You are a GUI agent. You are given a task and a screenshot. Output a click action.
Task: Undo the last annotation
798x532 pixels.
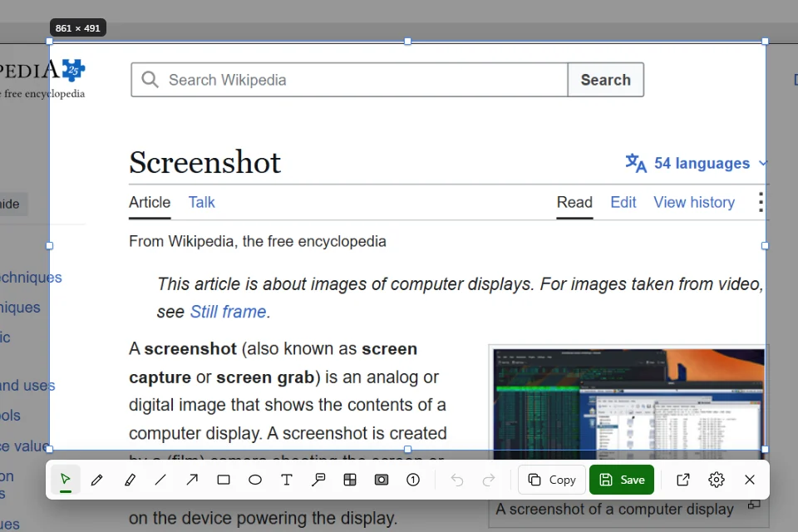click(x=457, y=480)
